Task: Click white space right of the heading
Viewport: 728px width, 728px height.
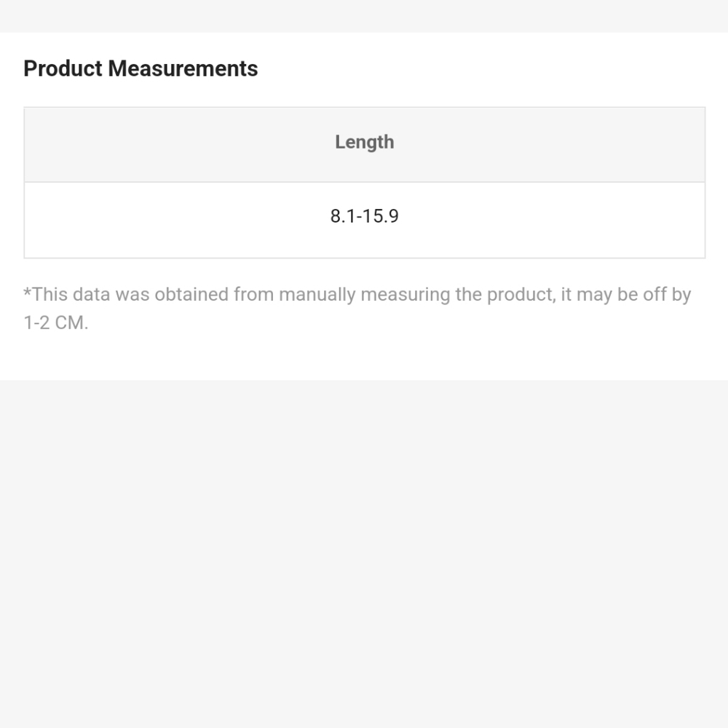Action: tap(483, 68)
